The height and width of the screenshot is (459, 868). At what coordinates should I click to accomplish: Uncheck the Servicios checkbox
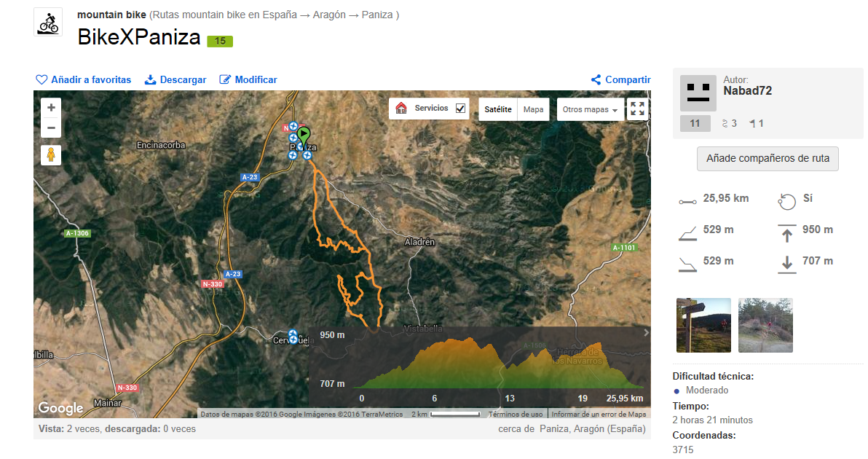(x=460, y=108)
